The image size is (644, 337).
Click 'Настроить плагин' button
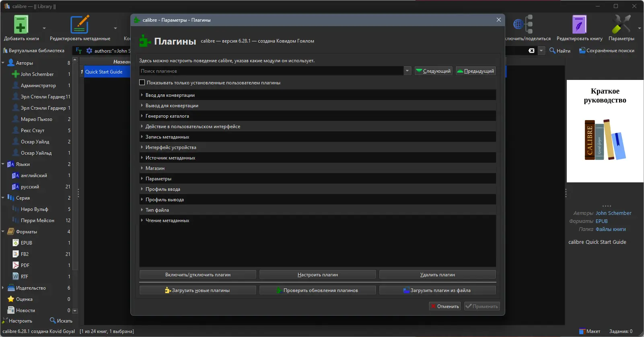(317, 275)
